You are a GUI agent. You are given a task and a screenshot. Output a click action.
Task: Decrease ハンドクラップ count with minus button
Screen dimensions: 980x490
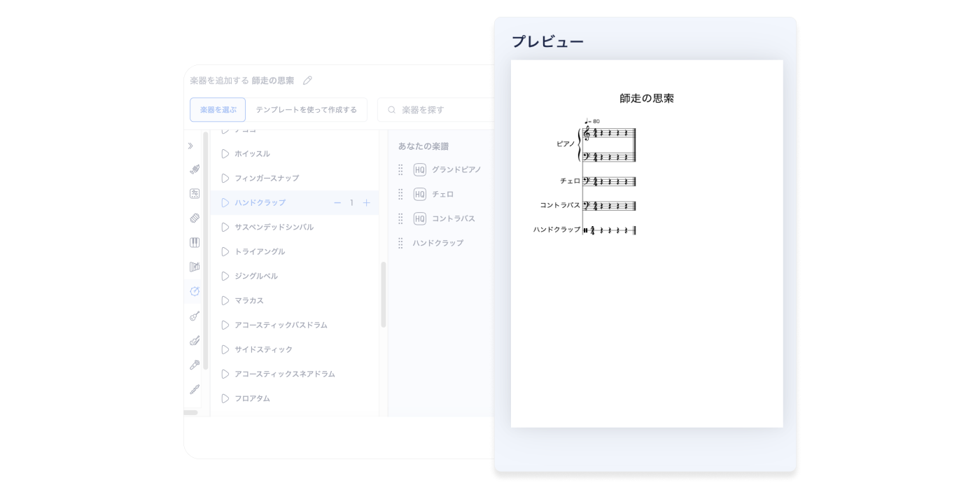click(x=337, y=202)
